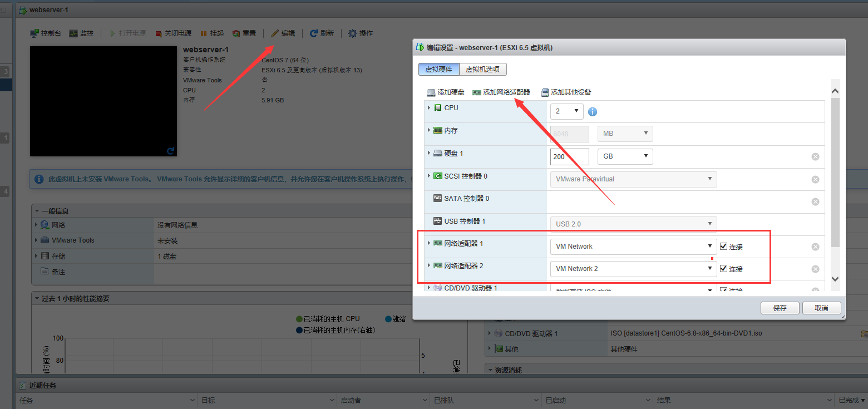Viewport: 868px width, 409px height.
Task: Toggle 已消耗的主机内存(右轴) legend entry
Action: click(336, 330)
